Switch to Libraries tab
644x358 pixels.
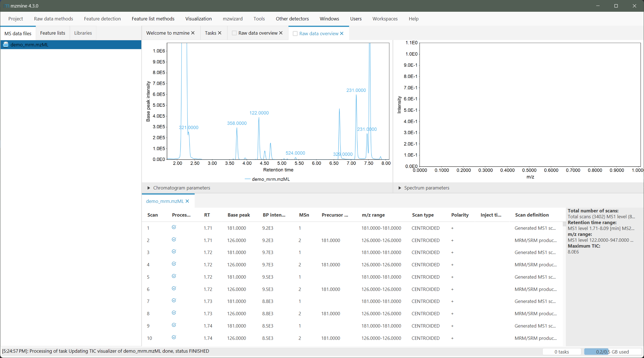pos(83,33)
